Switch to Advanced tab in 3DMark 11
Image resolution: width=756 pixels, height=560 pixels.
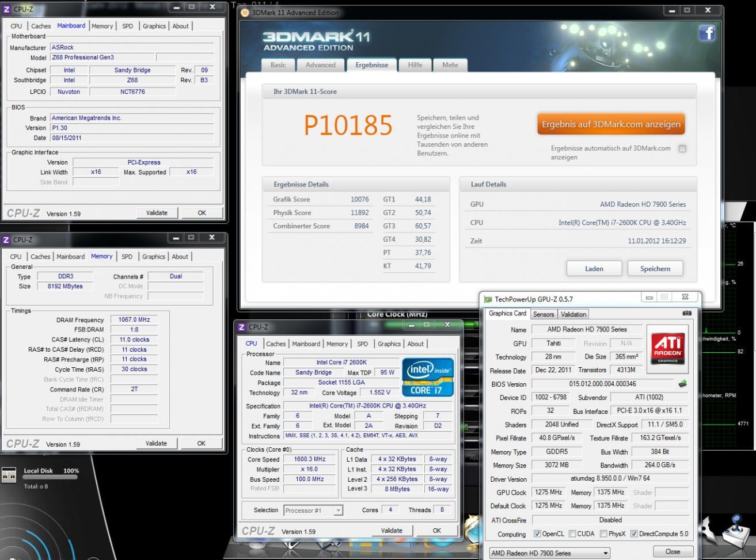(320, 64)
